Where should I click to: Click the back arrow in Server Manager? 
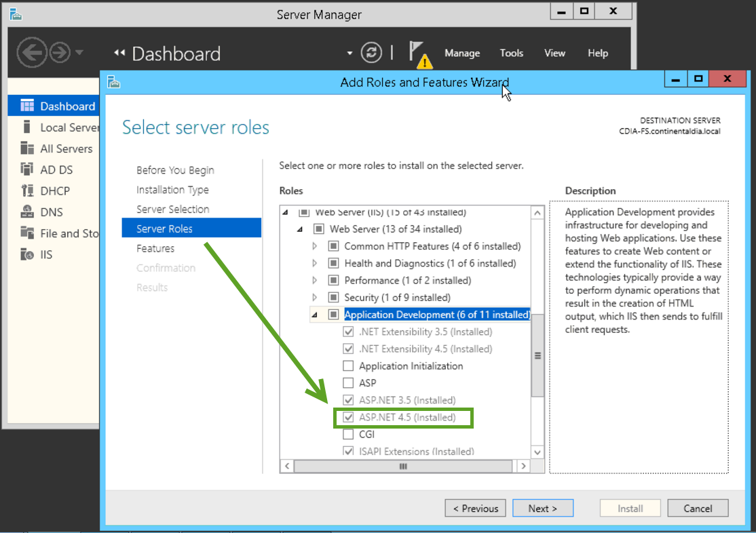tap(32, 52)
